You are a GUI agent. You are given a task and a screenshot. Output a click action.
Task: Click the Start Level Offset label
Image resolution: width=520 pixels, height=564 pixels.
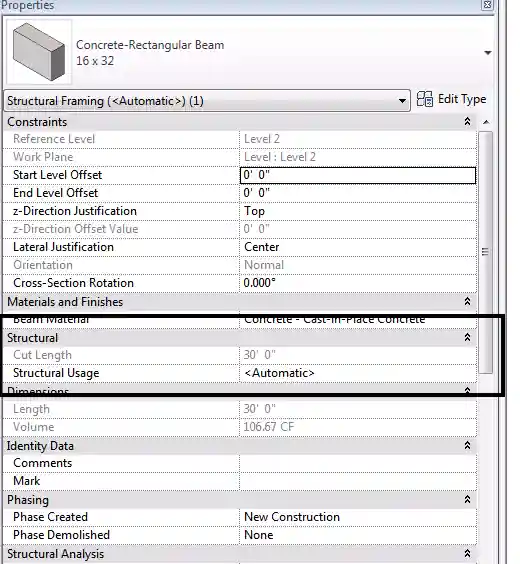click(58, 175)
